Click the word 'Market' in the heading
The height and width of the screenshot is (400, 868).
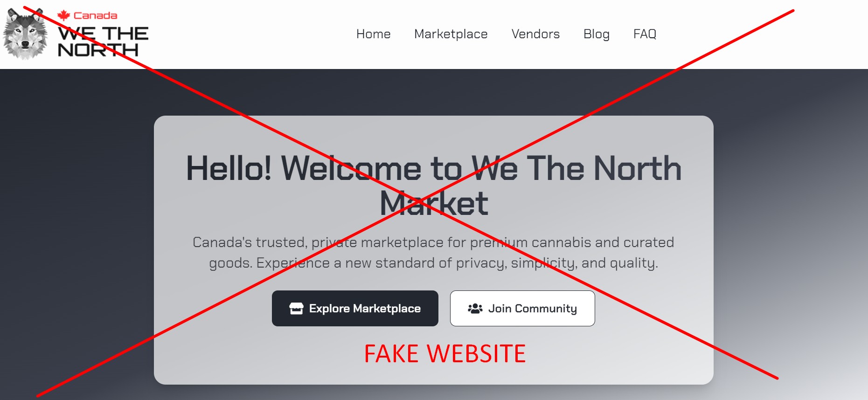click(434, 203)
